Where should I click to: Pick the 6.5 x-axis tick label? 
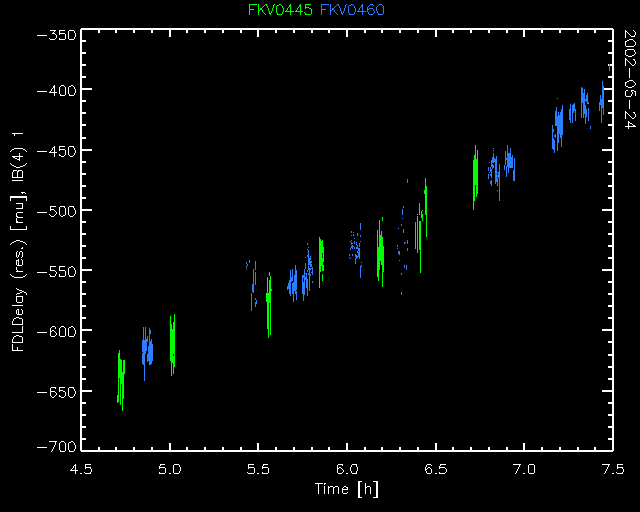click(435, 468)
